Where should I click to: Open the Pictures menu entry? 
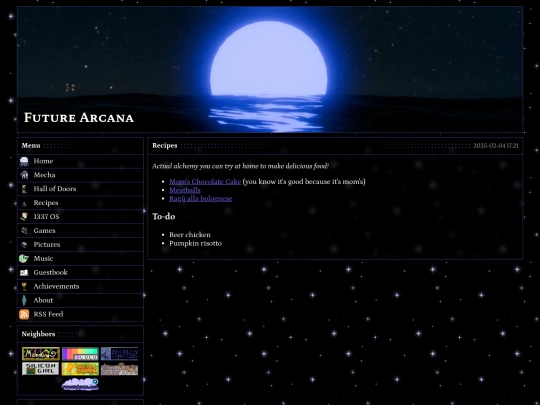[x=80, y=245]
